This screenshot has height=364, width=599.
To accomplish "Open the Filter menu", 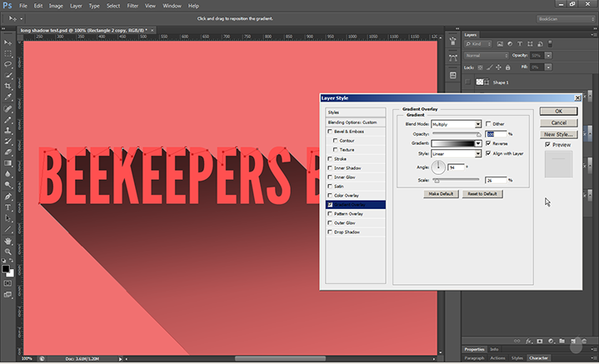I will [x=132, y=5].
